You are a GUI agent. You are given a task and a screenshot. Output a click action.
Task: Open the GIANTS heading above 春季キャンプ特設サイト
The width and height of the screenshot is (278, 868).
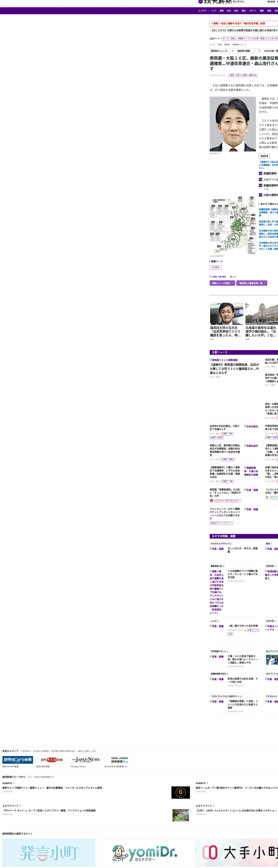click(x=8, y=783)
